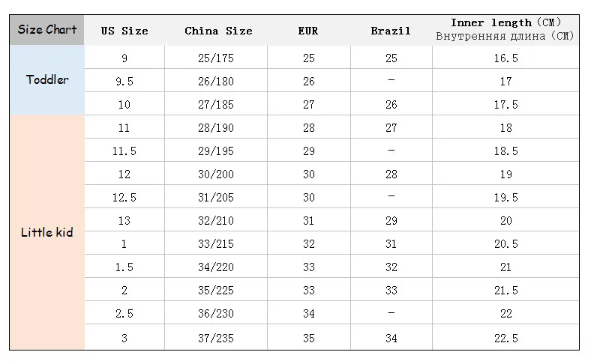Select the Inner length (CM) header

tap(505, 30)
